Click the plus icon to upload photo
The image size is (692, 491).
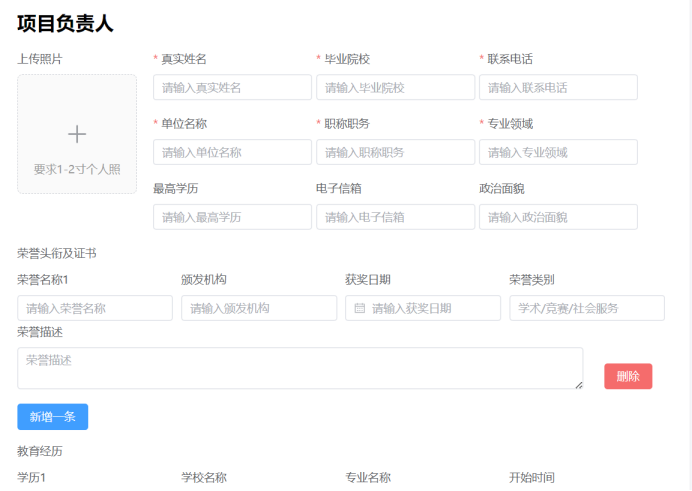(77, 134)
